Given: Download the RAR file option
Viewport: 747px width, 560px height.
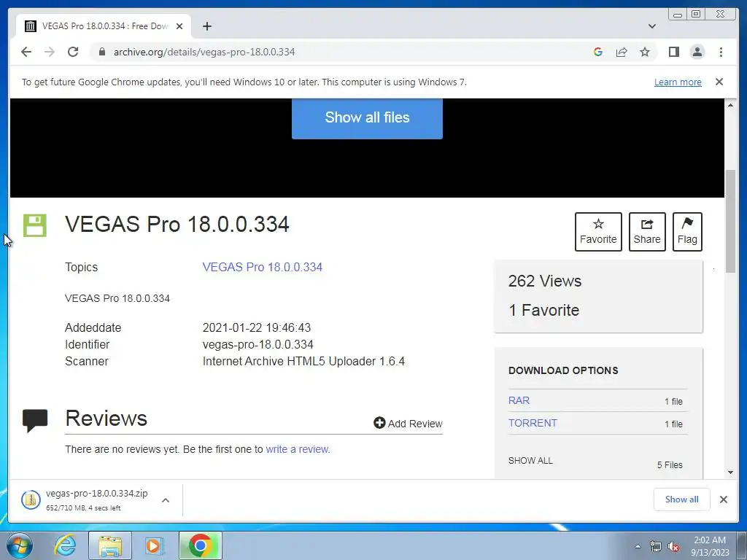Looking at the screenshot, I should coord(519,400).
